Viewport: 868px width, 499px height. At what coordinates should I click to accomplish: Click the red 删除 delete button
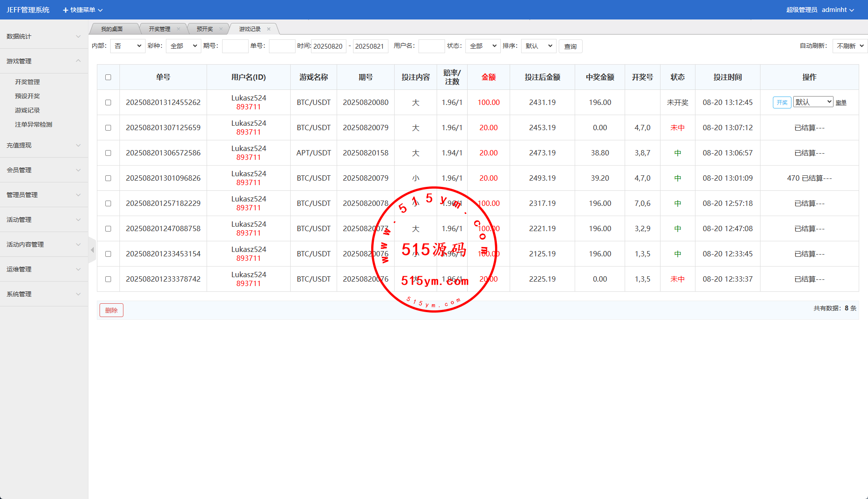[111, 310]
